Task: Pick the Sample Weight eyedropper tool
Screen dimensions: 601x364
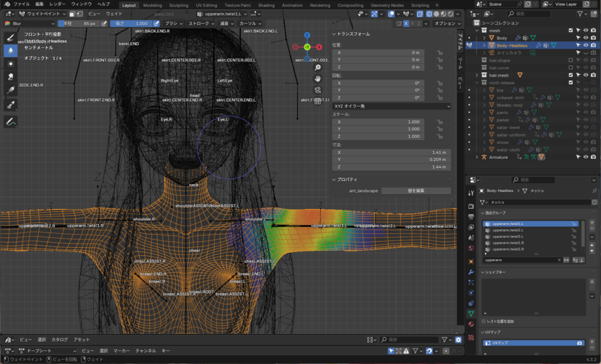Action: click(11, 104)
